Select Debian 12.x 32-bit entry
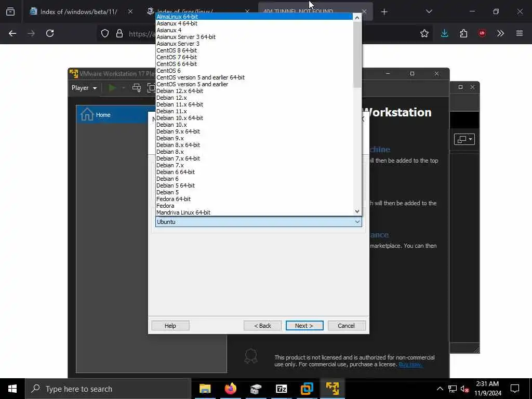 click(x=254, y=98)
